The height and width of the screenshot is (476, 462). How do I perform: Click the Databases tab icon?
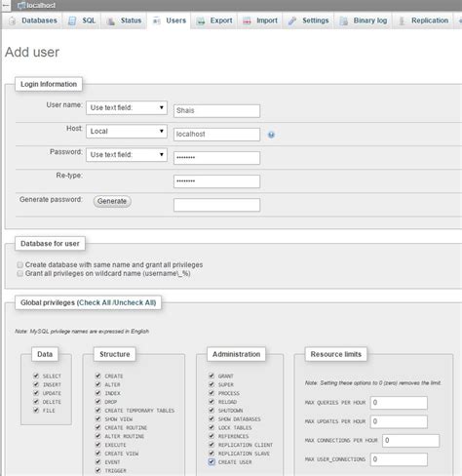(x=12, y=20)
